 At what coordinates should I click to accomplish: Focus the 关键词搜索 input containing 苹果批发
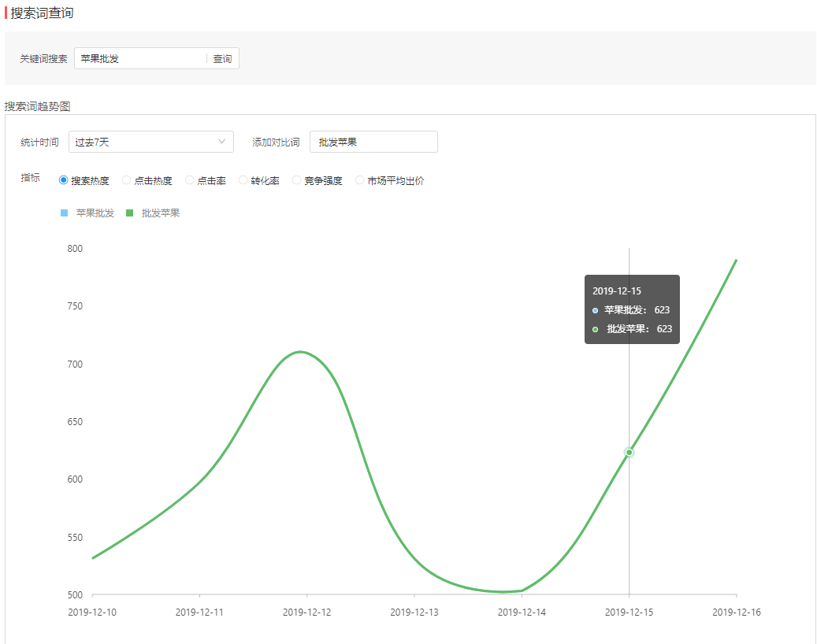click(x=141, y=59)
